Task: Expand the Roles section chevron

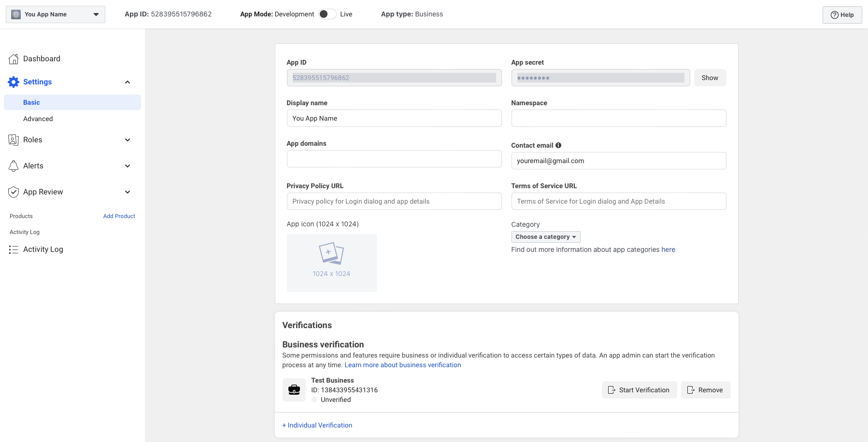Action: point(128,140)
